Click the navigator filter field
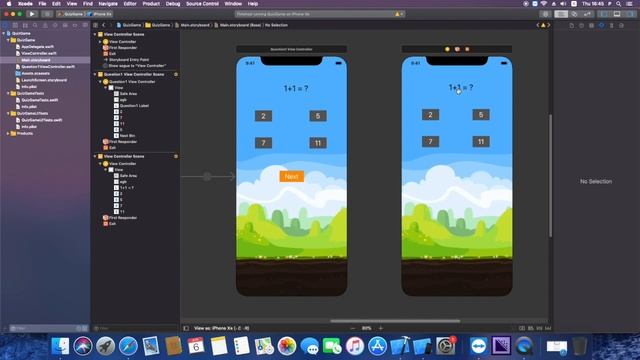Image resolution: width=640 pixels, height=360 pixels. tap(48, 328)
